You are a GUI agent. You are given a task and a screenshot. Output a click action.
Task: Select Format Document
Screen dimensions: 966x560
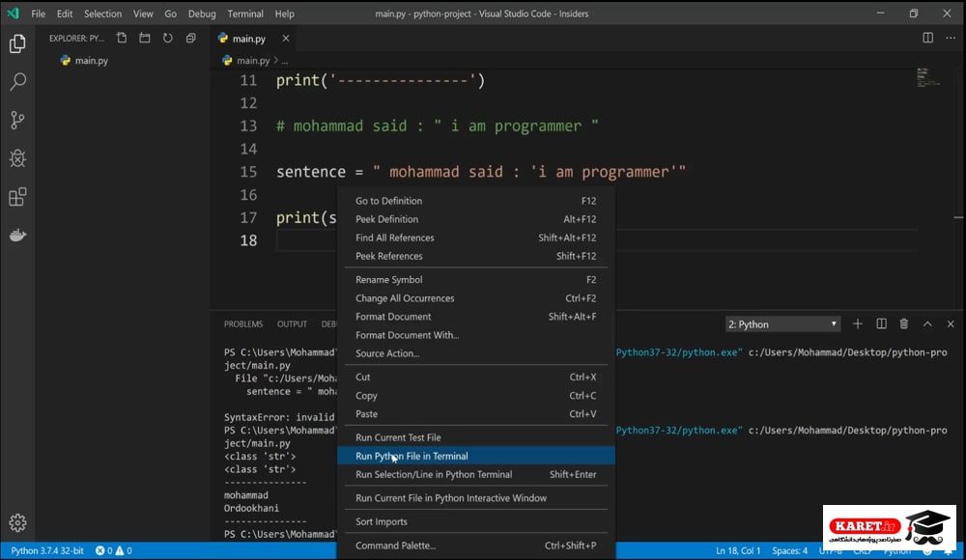[x=475, y=317]
